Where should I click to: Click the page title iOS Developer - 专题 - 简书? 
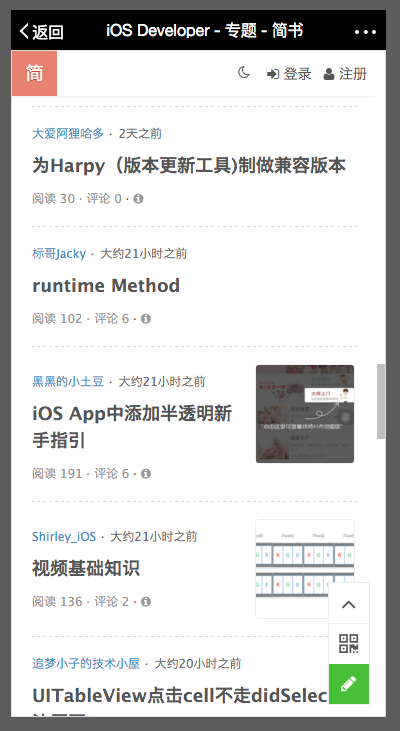(x=205, y=31)
